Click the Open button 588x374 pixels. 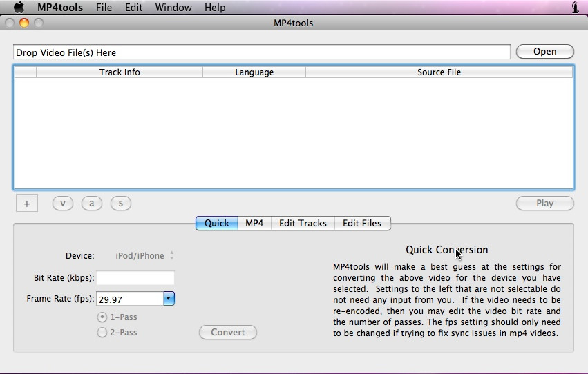(x=545, y=52)
